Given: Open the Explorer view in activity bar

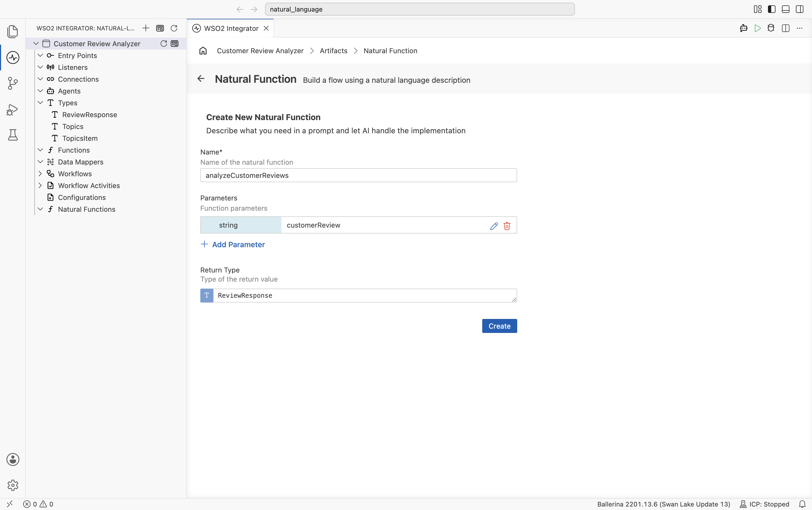Looking at the screenshot, I should (x=13, y=31).
